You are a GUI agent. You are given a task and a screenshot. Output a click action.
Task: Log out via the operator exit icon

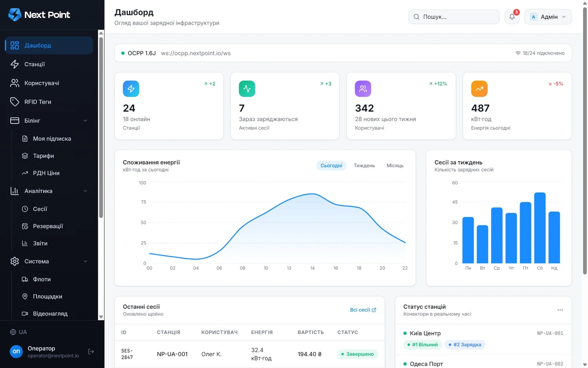[91, 352]
